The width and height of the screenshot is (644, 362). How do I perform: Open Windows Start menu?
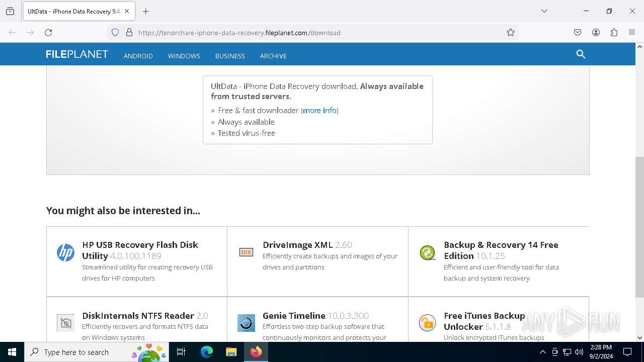click(x=12, y=352)
